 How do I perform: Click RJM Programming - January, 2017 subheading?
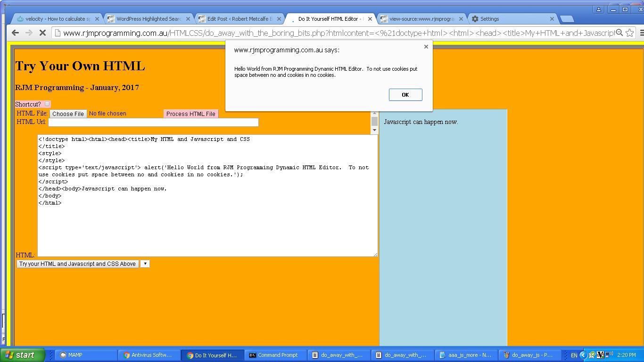77,88
